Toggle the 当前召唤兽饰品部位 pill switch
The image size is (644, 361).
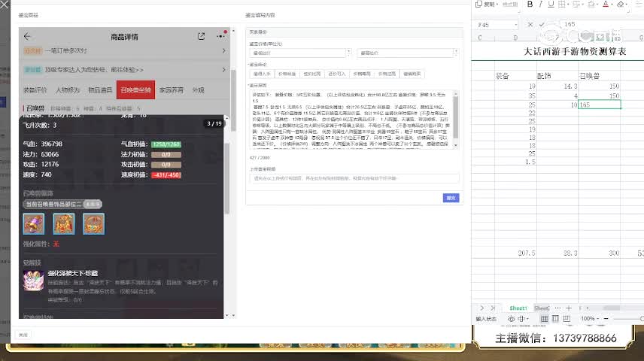pyautogui.click(x=93, y=204)
